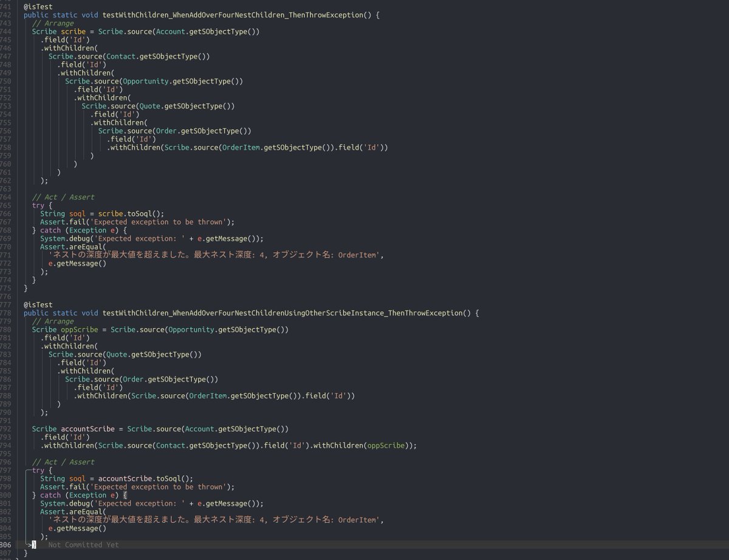This screenshot has height=560, width=729.
Task: Click method name containing UsingOtherScribeInstance
Action: coord(282,313)
